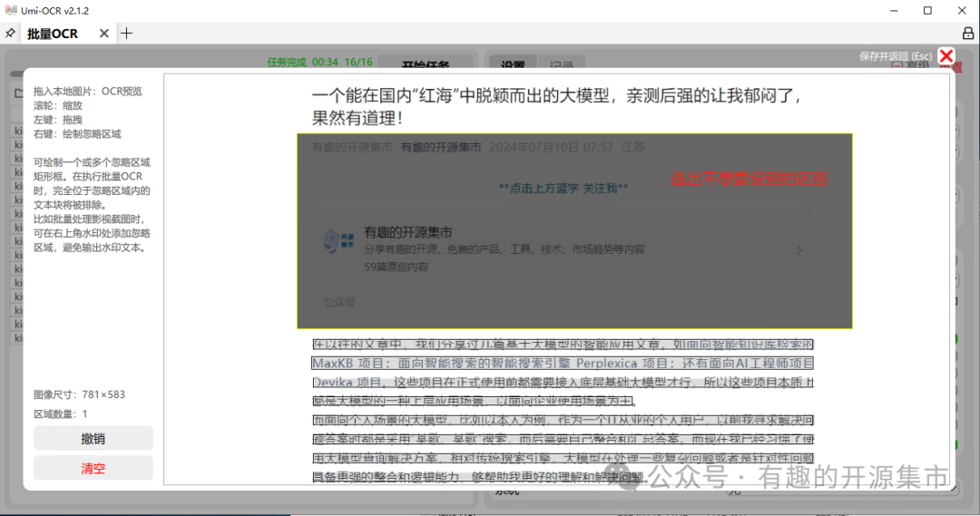Clear all ignore regions with 清空
The width and height of the screenshot is (980, 516).
[93, 469]
